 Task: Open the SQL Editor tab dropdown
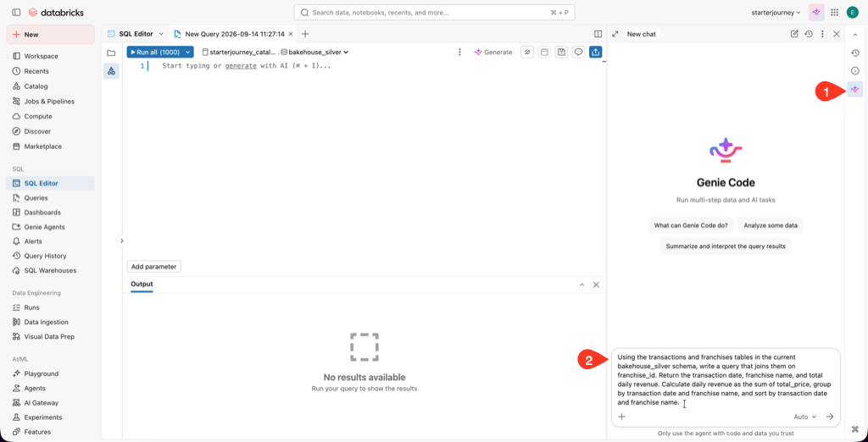tap(161, 34)
